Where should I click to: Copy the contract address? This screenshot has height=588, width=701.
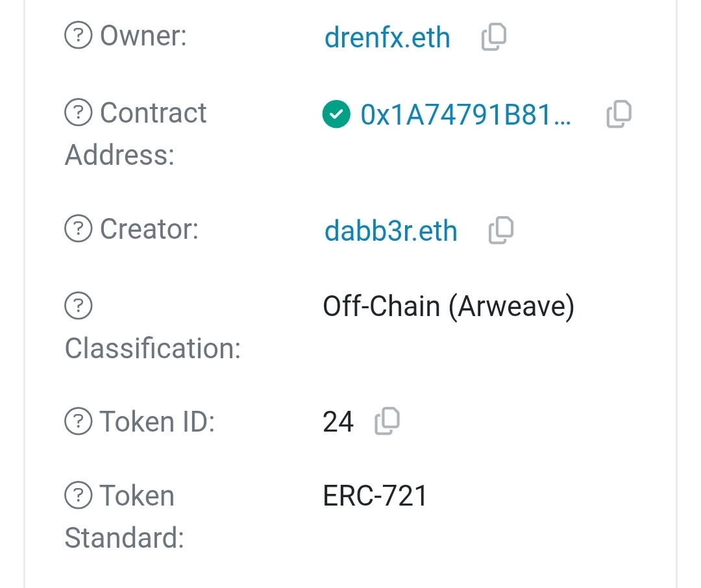click(619, 114)
